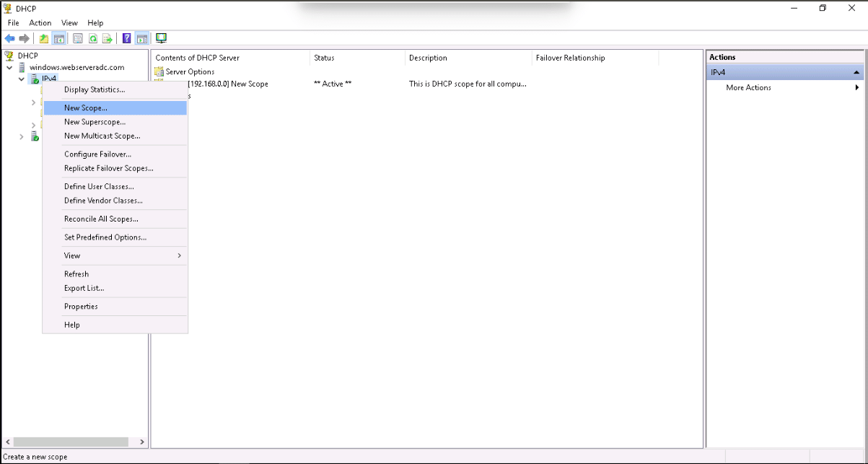Open the More Actions submenu arrow
Screen dimensions: 868x464
pyautogui.click(x=857, y=87)
